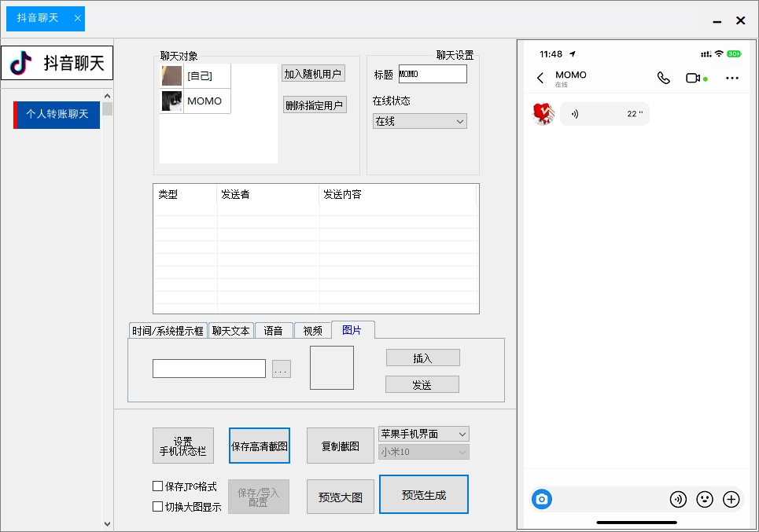The image size is (759, 532).
Task: Open the 在线状态 online status dropdown
Action: click(x=418, y=121)
